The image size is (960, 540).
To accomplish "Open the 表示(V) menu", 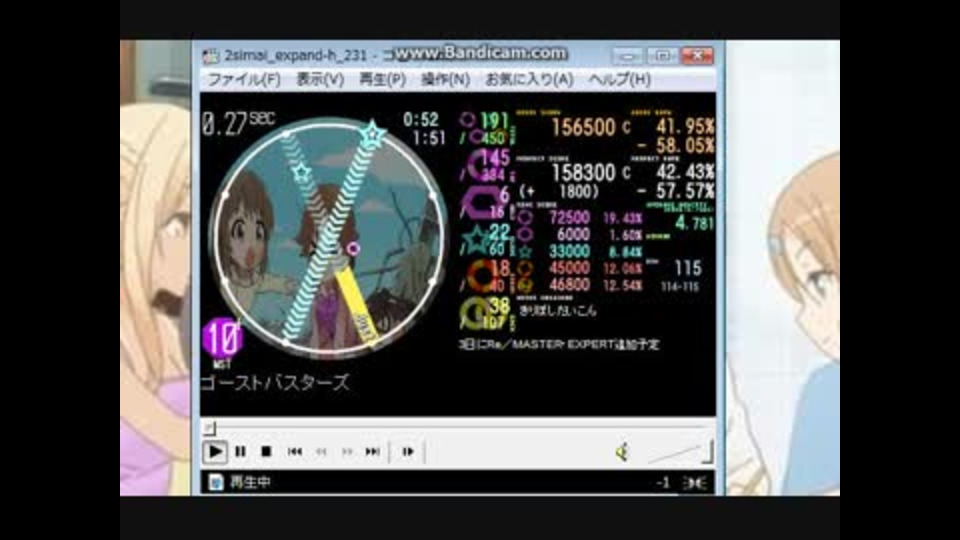I will [320, 80].
